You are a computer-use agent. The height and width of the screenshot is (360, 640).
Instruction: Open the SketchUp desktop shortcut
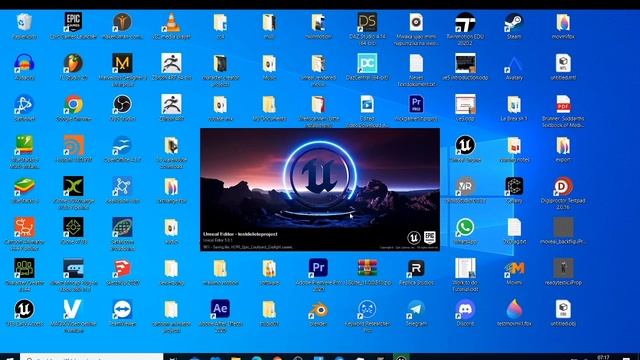(122, 268)
